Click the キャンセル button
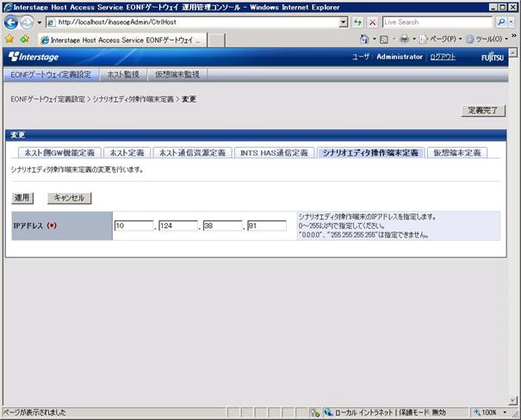521x420 pixels. [69, 198]
